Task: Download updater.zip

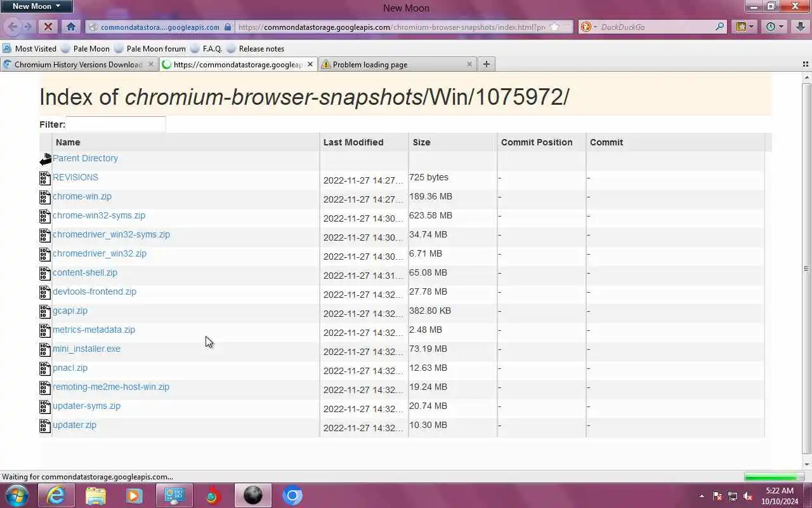Action: pyautogui.click(x=74, y=425)
